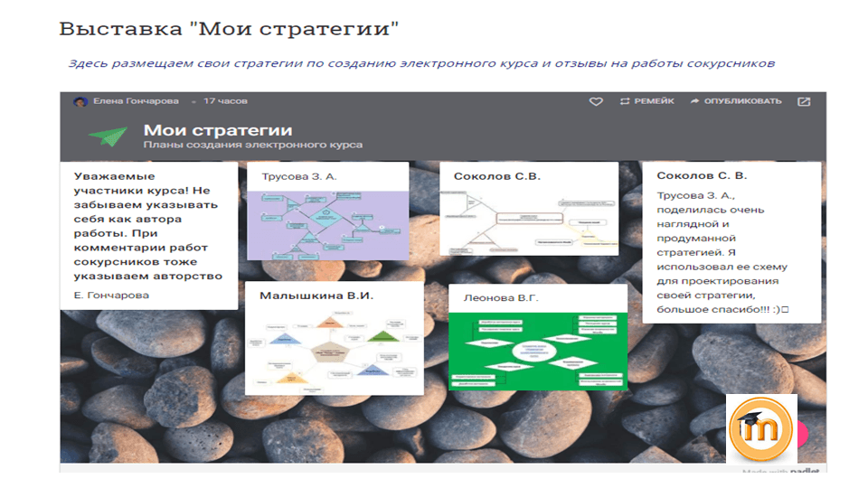Click Е. Гончарова signature in notice post
The image size is (868, 488).
click(x=111, y=295)
